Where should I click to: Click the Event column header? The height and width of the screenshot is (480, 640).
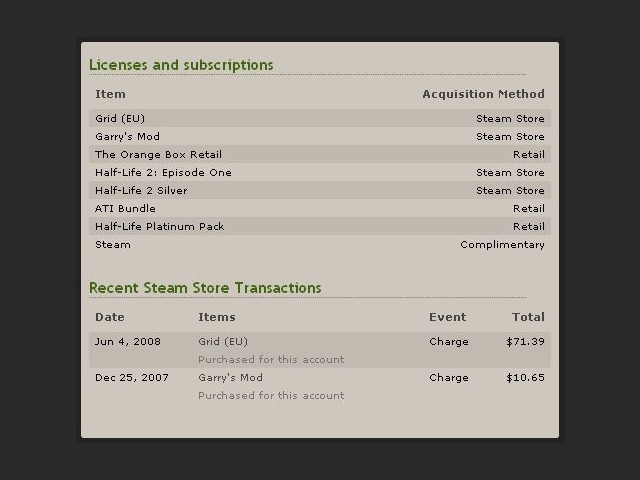447,317
